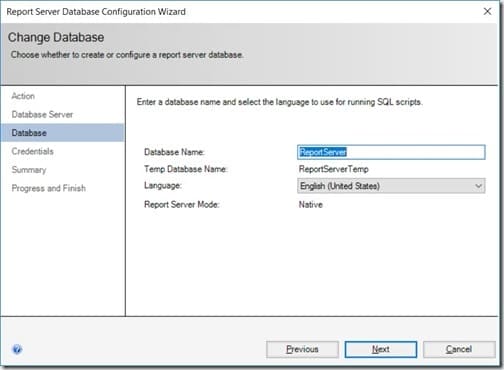Click the Temp Database Name label
This screenshot has height=370, width=504.
[185, 169]
